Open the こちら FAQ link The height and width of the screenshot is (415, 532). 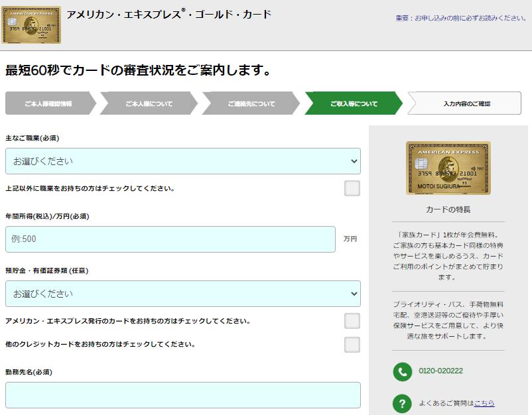(x=484, y=403)
